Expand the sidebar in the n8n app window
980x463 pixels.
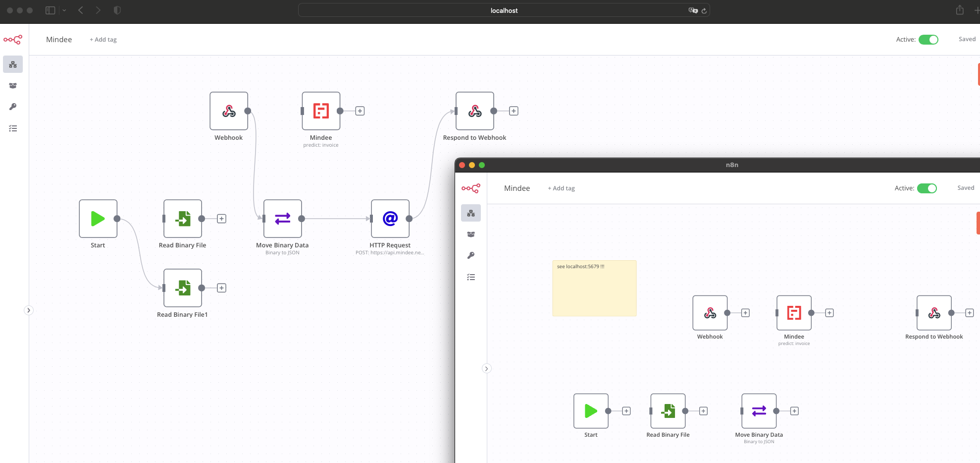487,368
